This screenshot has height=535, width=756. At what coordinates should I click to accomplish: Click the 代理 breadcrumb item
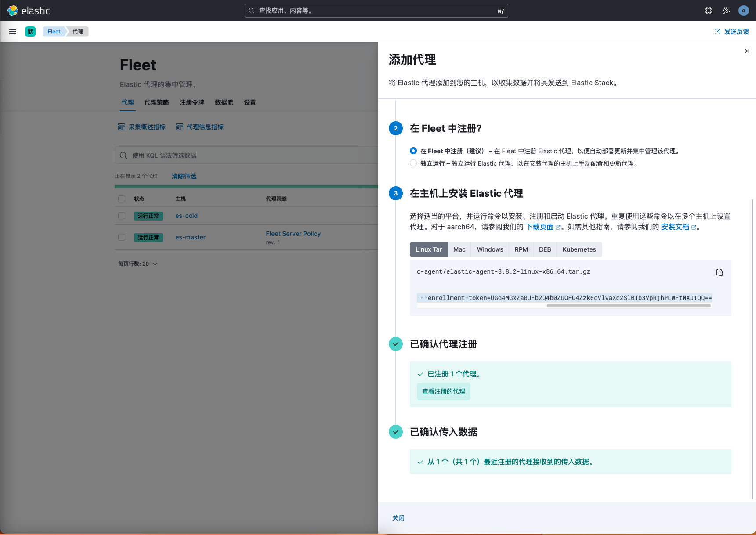[x=78, y=32]
